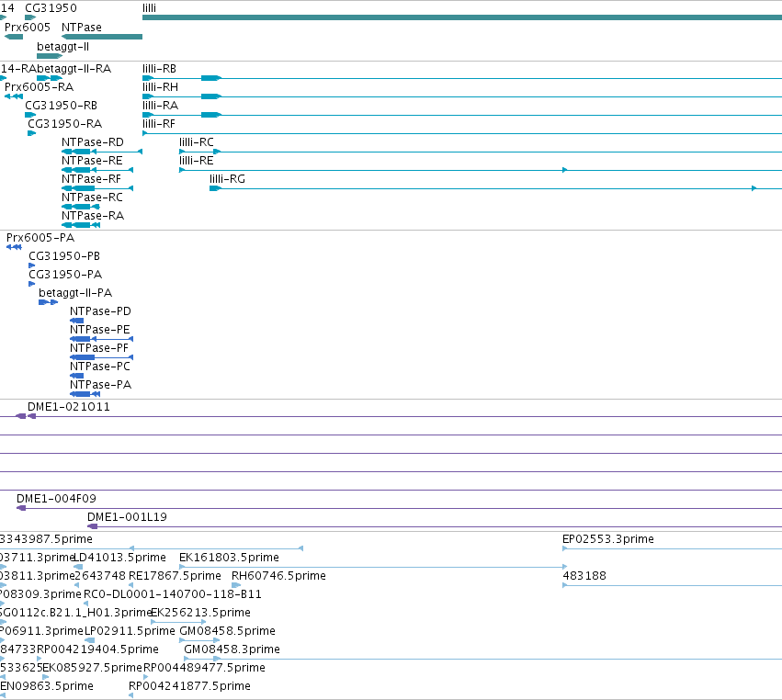Click the EP02553.3prime insertion label
The width and height of the screenshot is (782, 700).
[608, 539]
